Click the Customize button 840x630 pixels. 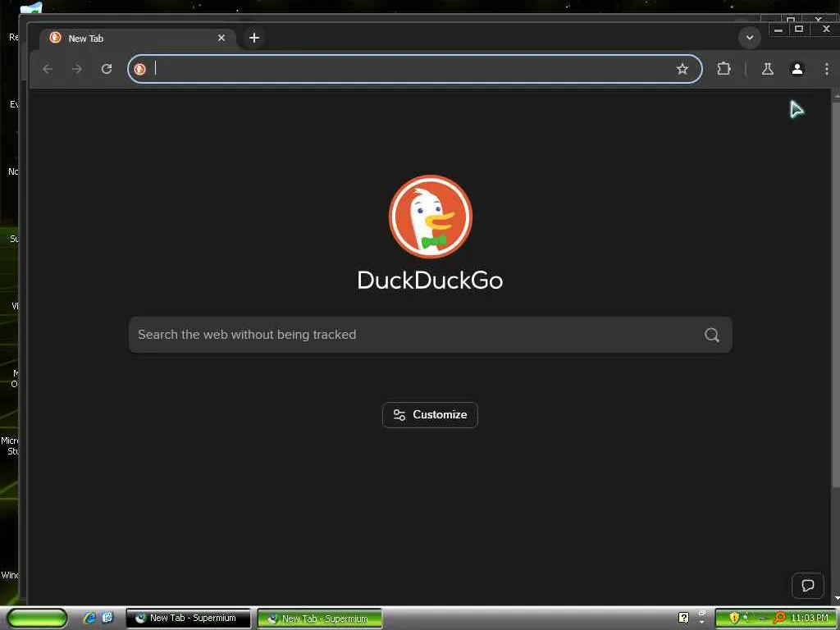tap(430, 414)
